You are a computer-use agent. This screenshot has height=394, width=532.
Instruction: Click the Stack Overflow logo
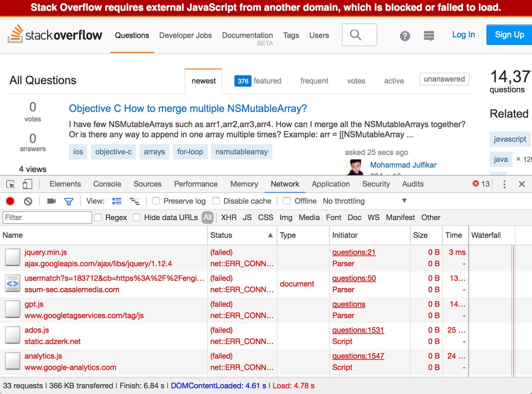(x=55, y=35)
